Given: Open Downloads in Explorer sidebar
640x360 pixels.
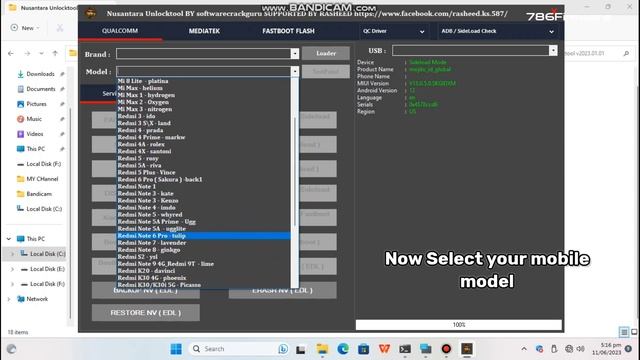Looking at the screenshot, I should point(40,74).
